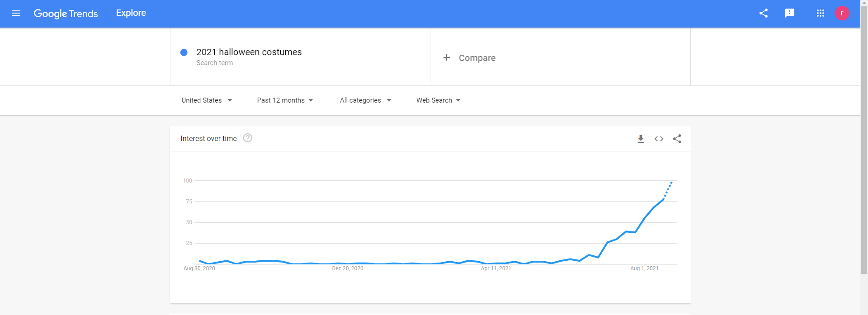Click the Explore header link

[x=131, y=13]
